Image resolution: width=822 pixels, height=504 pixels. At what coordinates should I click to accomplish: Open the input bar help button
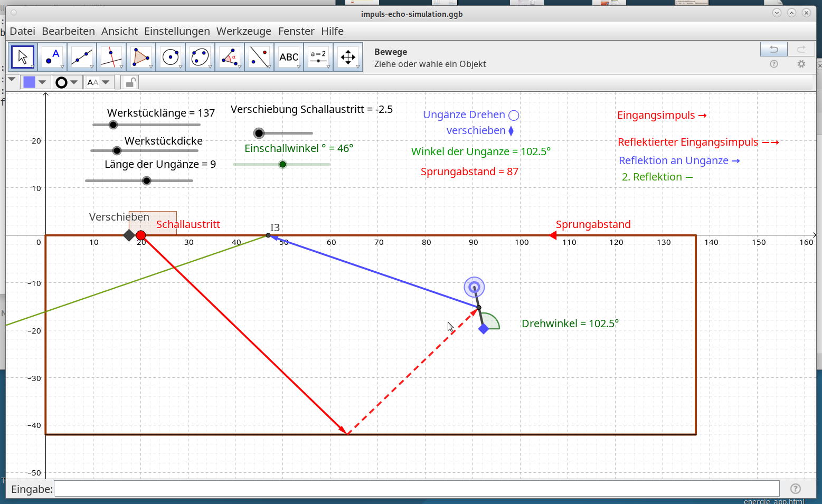pyautogui.click(x=796, y=489)
